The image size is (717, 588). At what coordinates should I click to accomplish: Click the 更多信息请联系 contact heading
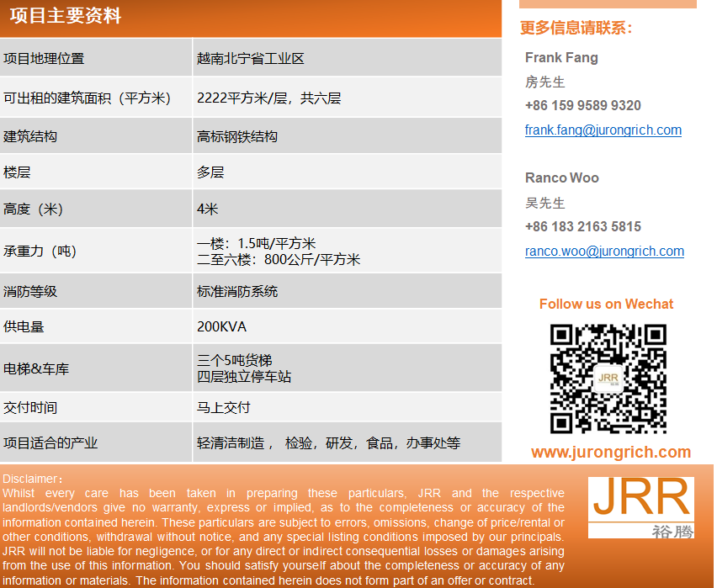coord(576,29)
